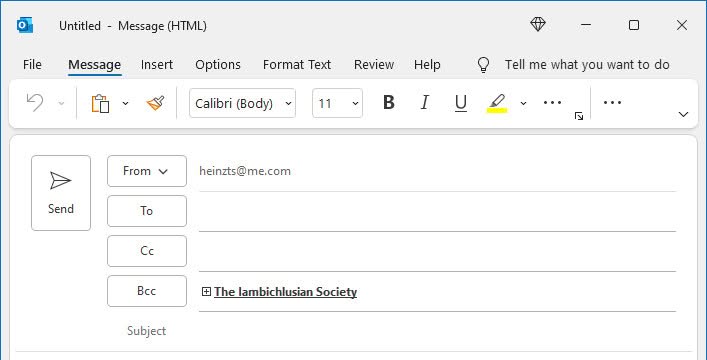Open the From account dropdown
Image resolution: width=707 pixels, height=360 pixels.
click(x=147, y=171)
